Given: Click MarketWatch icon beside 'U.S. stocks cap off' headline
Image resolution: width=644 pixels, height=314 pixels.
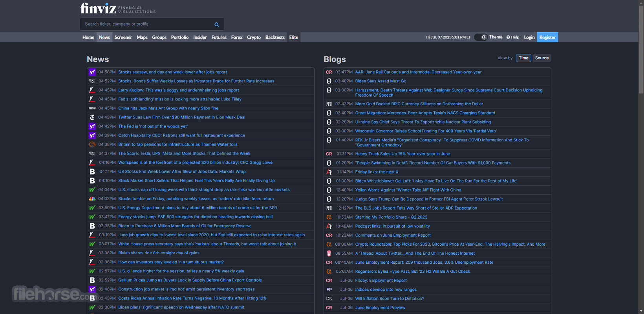Looking at the screenshot, I should pyautogui.click(x=92, y=190).
